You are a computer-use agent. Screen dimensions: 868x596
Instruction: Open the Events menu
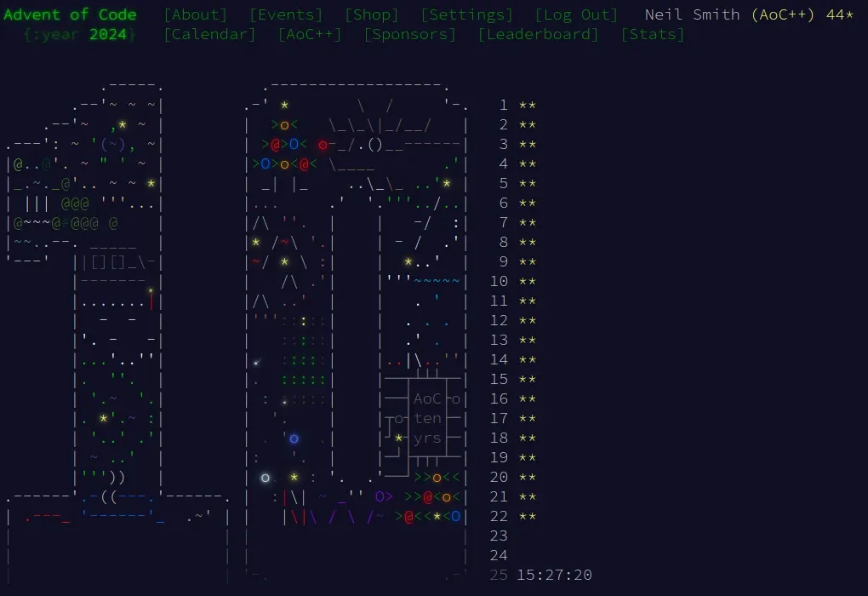[285, 14]
